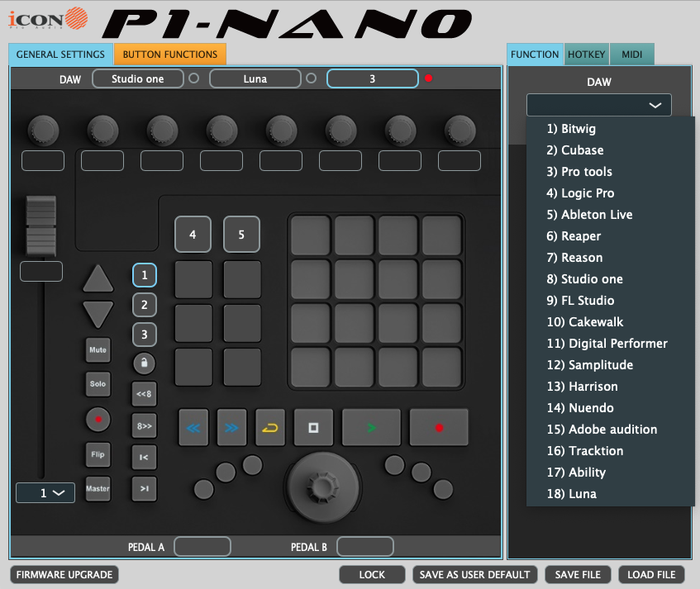Screen dimensions: 700x589
Task: Click the last rotary knob on the right
Action: (x=460, y=131)
